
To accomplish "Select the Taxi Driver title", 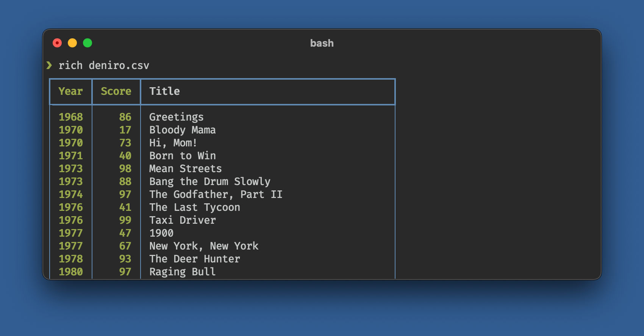I will click(183, 220).
